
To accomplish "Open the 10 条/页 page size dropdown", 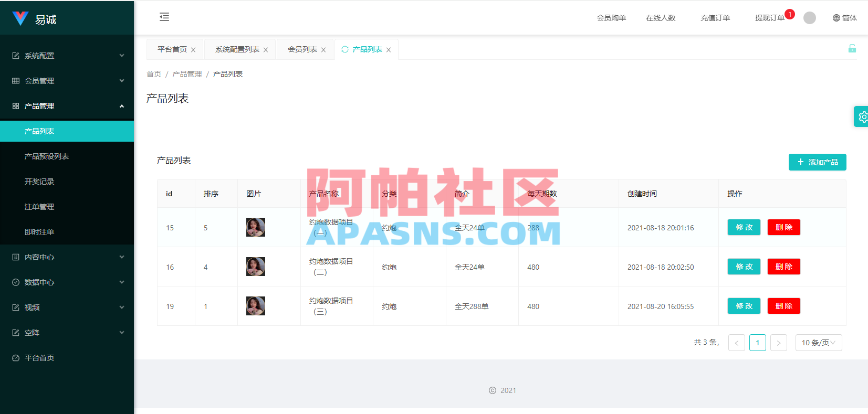I will 819,343.
